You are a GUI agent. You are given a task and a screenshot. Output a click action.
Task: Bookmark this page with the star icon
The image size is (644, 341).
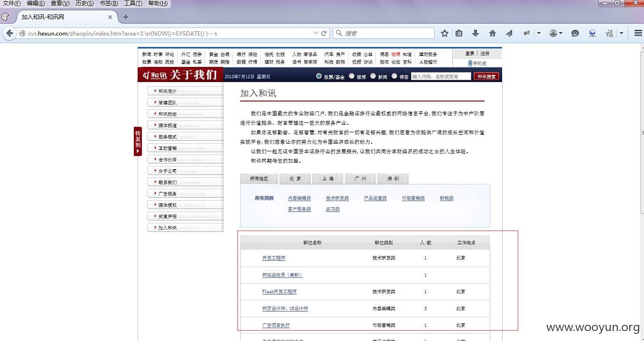click(444, 33)
